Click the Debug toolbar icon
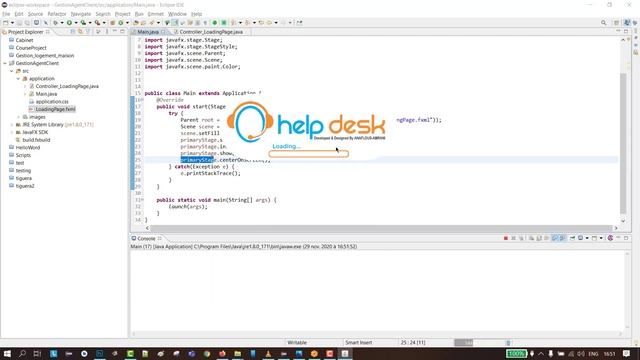 point(56,23)
